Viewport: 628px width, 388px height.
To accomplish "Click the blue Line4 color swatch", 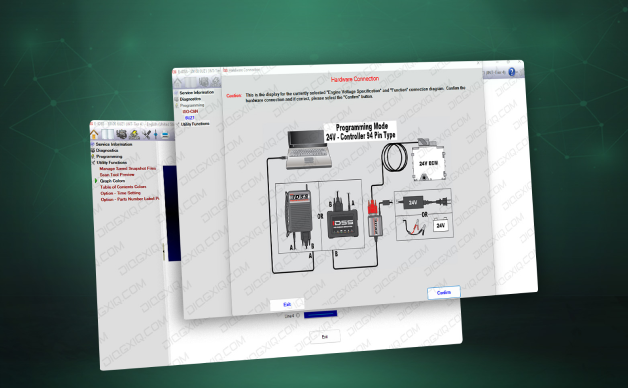I will tap(320, 314).
